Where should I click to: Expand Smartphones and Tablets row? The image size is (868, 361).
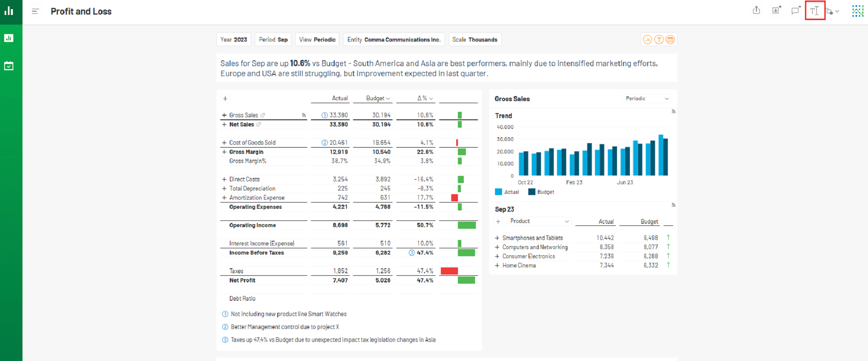click(x=497, y=238)
